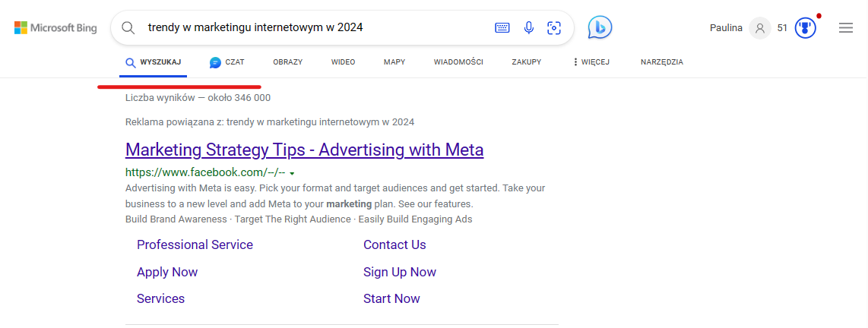This screenshot has width=868, height=328.
Task: Switch to the OBRAZY tab
Action: pos(288,62)
